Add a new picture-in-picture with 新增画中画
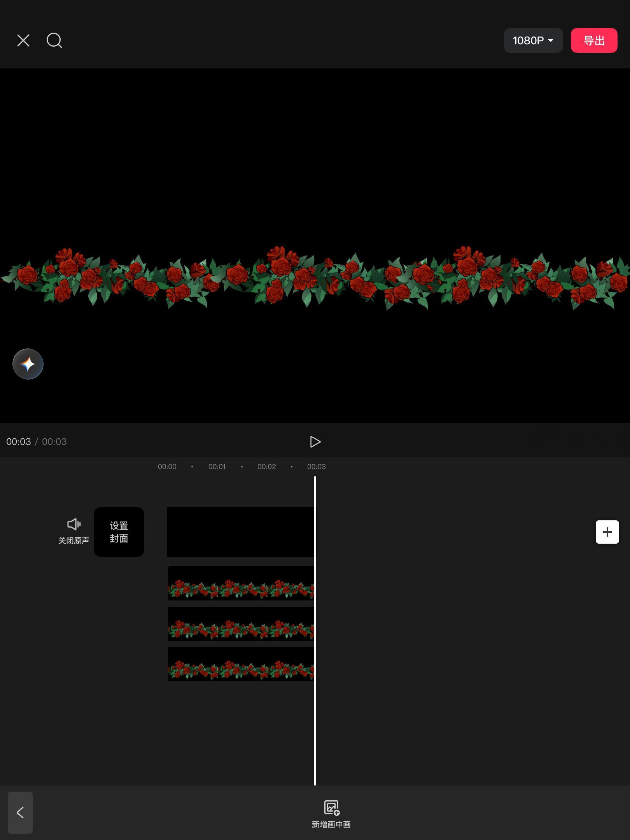 click(331, 814)
